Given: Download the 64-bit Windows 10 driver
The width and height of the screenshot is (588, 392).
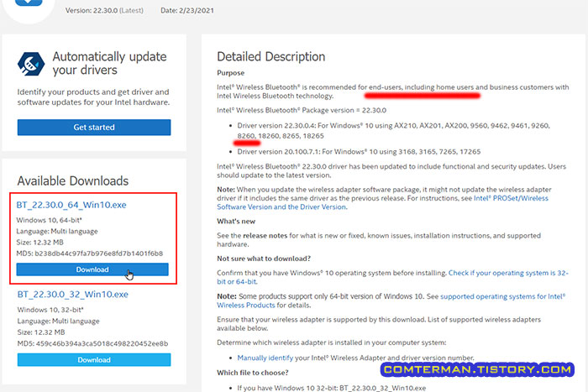Looking at the screenshot, I should click(x=92, y=269).
